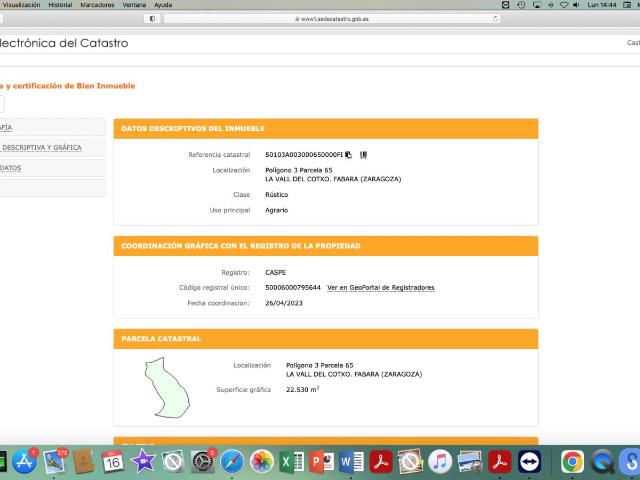Launch Google Chrome from the dock
Image resolution: width=640 pixels, height=480 pixels.
click(x=572, y=462)
